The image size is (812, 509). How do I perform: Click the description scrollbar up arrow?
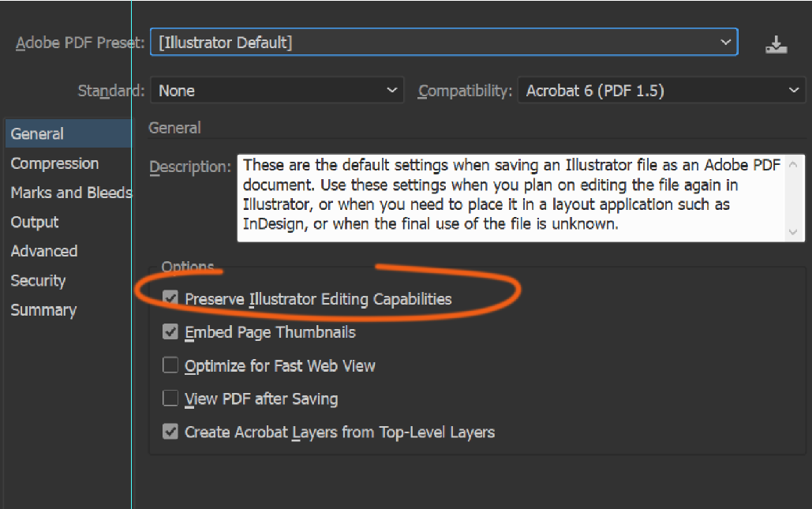pos(793,165)
